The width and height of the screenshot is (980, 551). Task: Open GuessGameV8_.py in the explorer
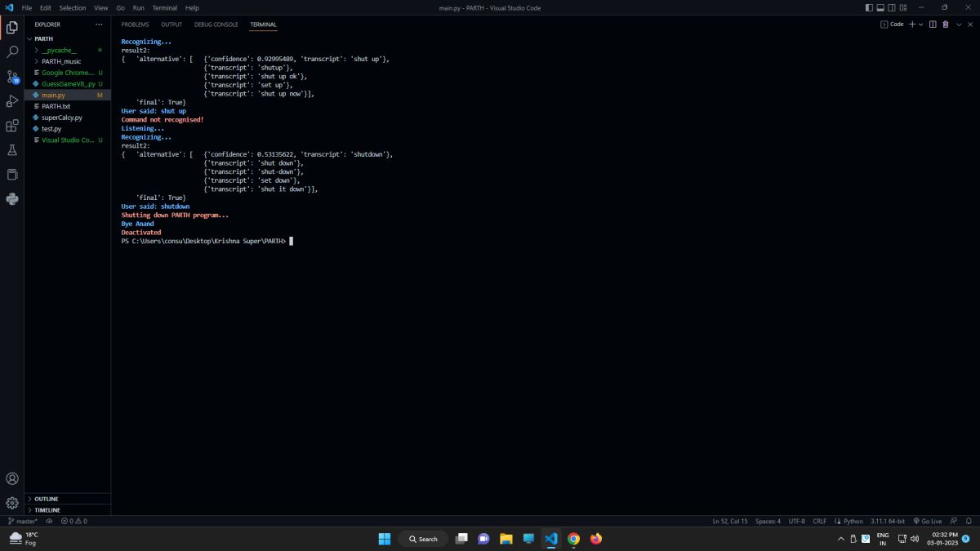pos(68,84)
